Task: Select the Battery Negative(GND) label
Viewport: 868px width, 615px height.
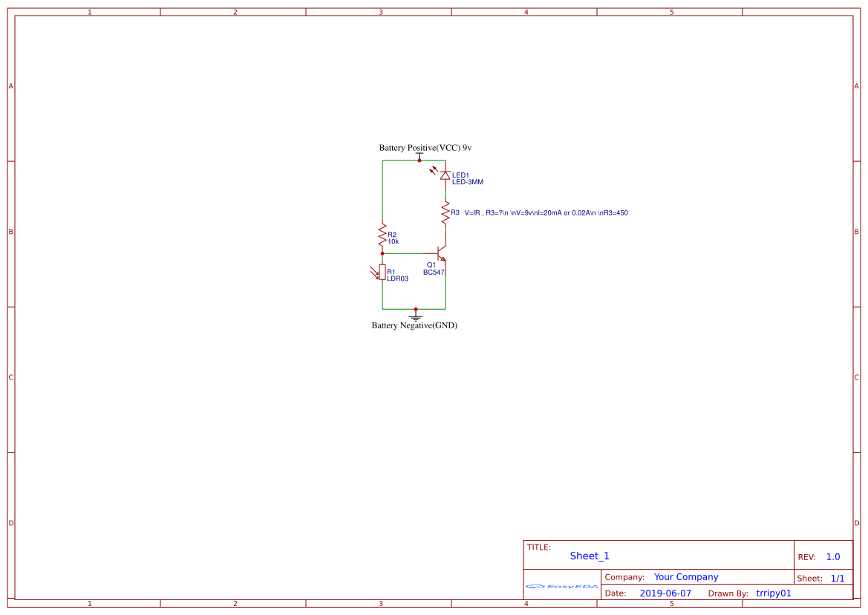Action: [415, 325]
